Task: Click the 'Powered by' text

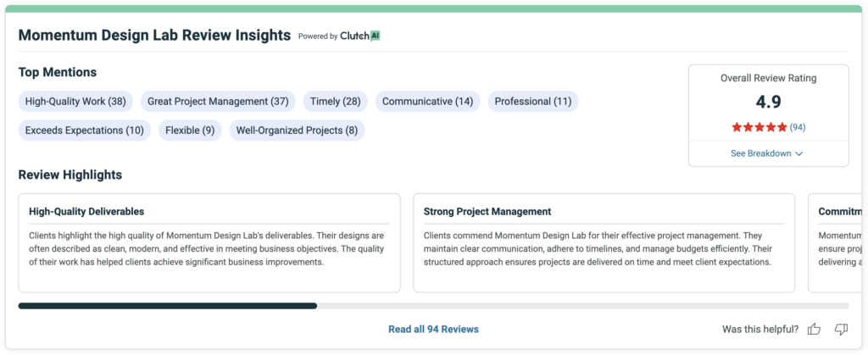Action: pyautogui.click(x=318, y=36)
